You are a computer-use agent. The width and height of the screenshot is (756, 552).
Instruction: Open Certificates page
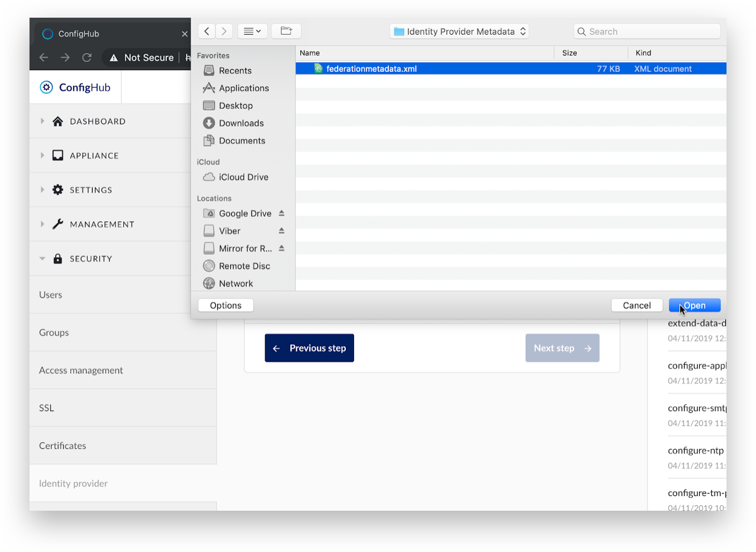(x=123, y=445)
